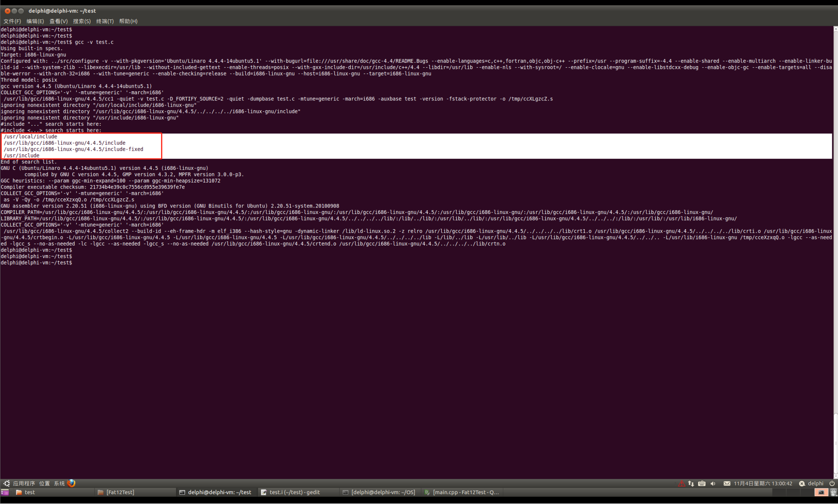The height and width of the screenshot is (504, 838).
Task: Expand the 系统 system menu
Action: point(59,483)
